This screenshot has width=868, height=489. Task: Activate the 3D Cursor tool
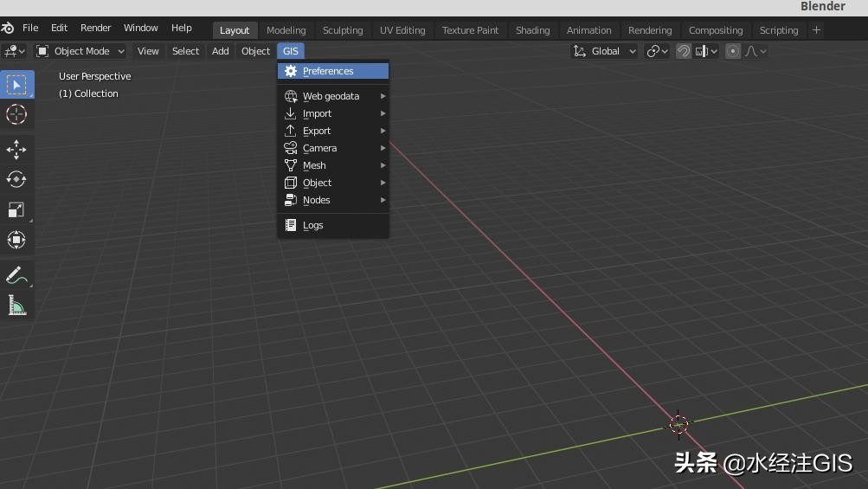[x=16, y=114]
